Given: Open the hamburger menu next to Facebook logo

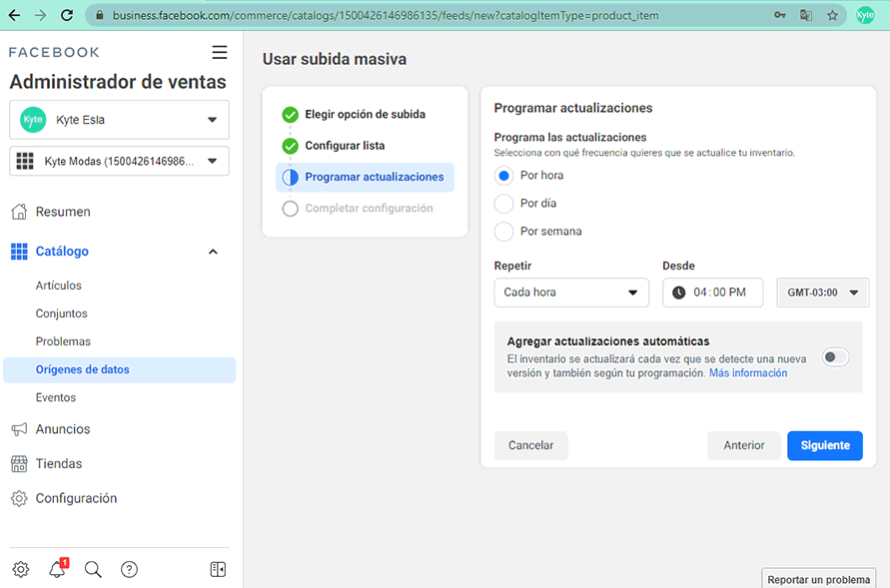Looking at the screenshot, I should [x=219, y=52].
